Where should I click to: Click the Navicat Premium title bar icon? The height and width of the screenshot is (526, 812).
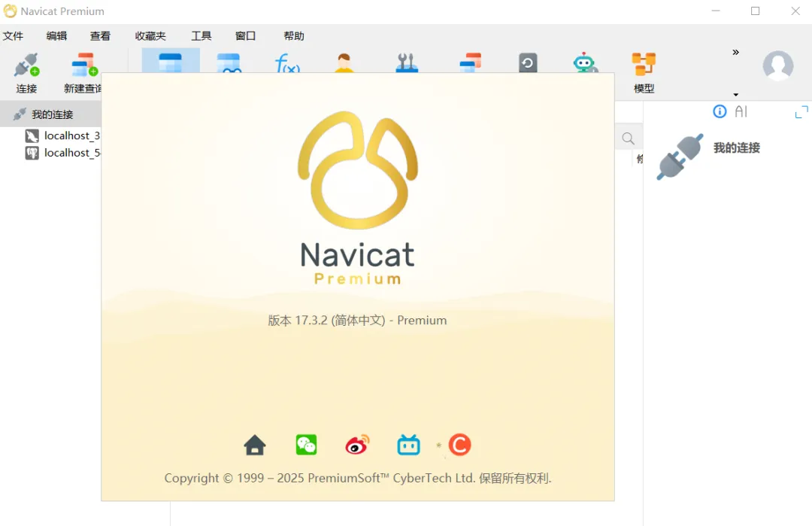pos(10,11)
